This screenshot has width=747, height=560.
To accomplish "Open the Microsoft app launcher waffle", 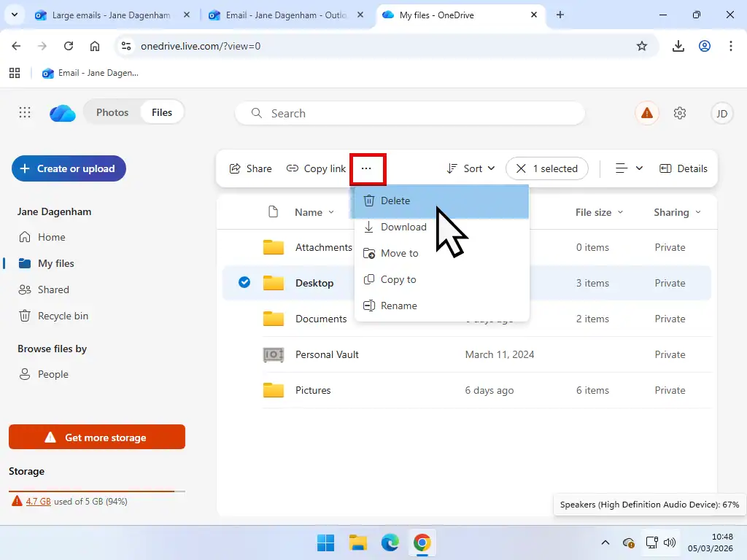I will click(24, 112).
